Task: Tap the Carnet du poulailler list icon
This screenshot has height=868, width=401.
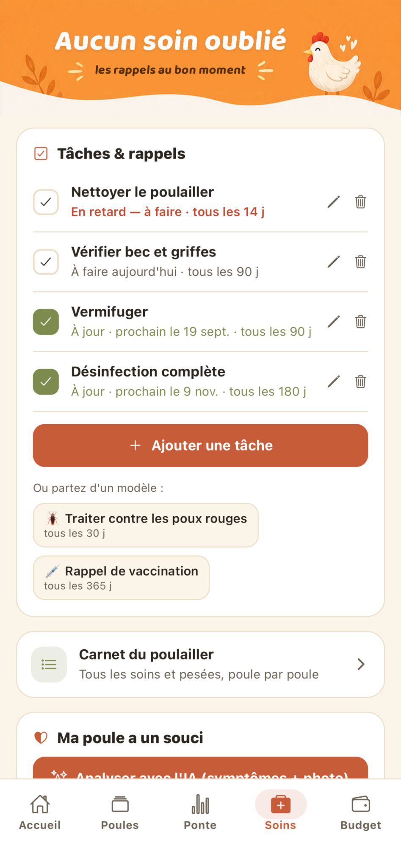Action: tap(49, 664)
